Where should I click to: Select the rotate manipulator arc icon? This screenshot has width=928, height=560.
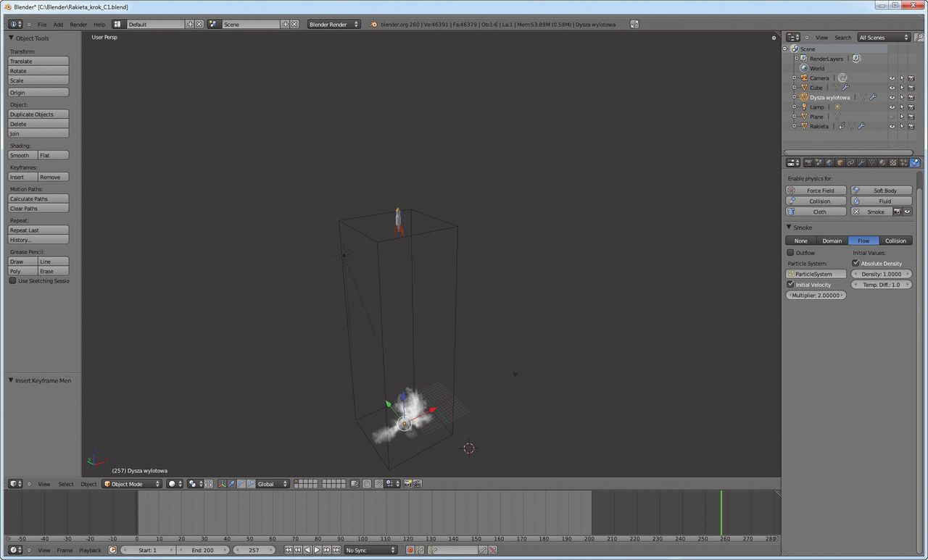coord(241,483)
